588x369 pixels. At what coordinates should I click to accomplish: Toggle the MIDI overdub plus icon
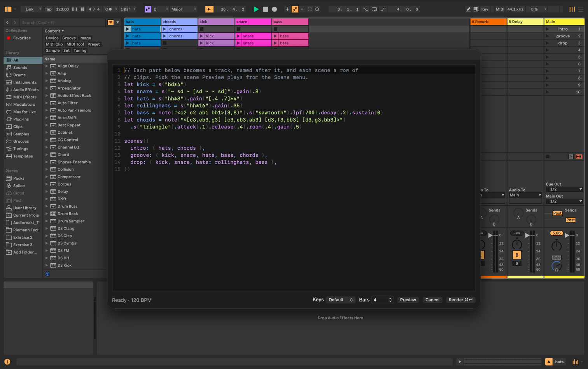287,9
